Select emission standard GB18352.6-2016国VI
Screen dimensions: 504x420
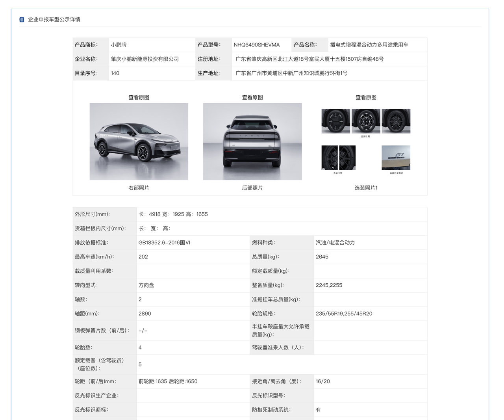coord(164,243)
